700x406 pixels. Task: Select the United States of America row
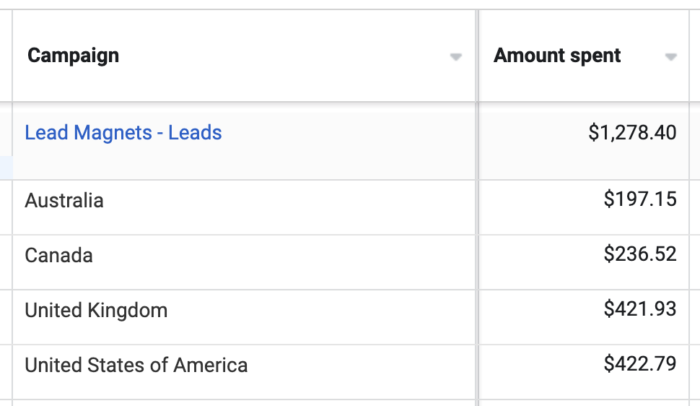click(136, 365)
